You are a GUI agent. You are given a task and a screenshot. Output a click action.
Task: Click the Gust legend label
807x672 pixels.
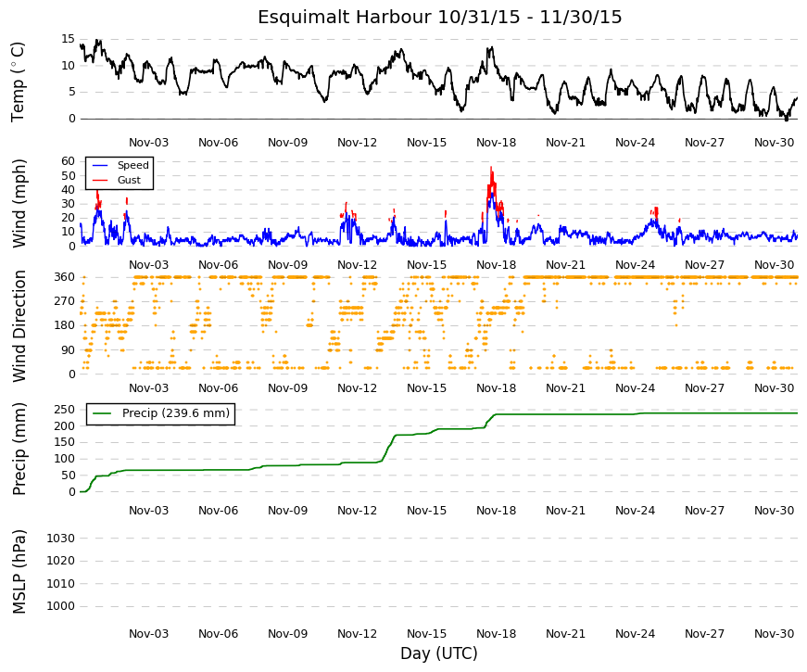[129, 180]
